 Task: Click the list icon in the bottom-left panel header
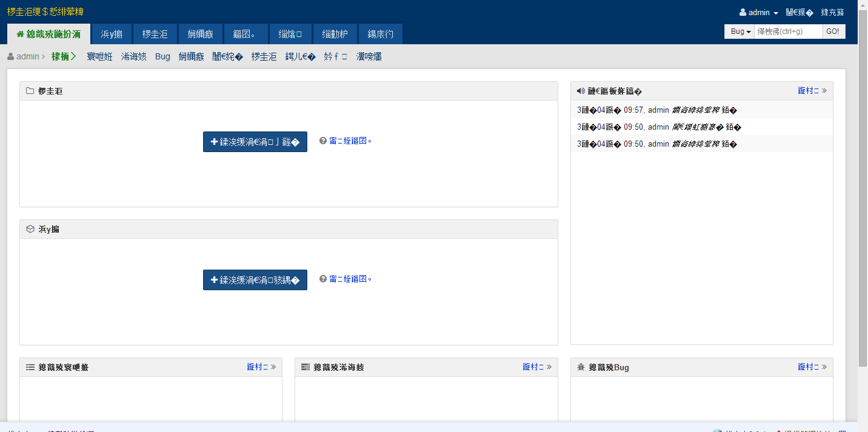pos(30,368)
